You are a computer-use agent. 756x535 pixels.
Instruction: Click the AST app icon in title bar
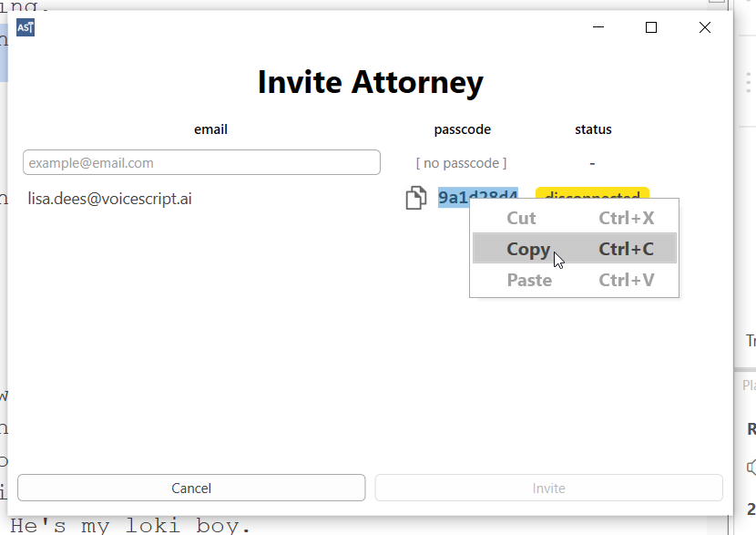(26, 27)
